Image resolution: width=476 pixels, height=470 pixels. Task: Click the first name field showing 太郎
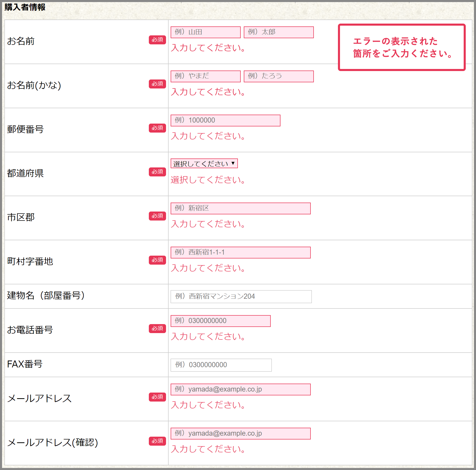[x=278, y=32]
